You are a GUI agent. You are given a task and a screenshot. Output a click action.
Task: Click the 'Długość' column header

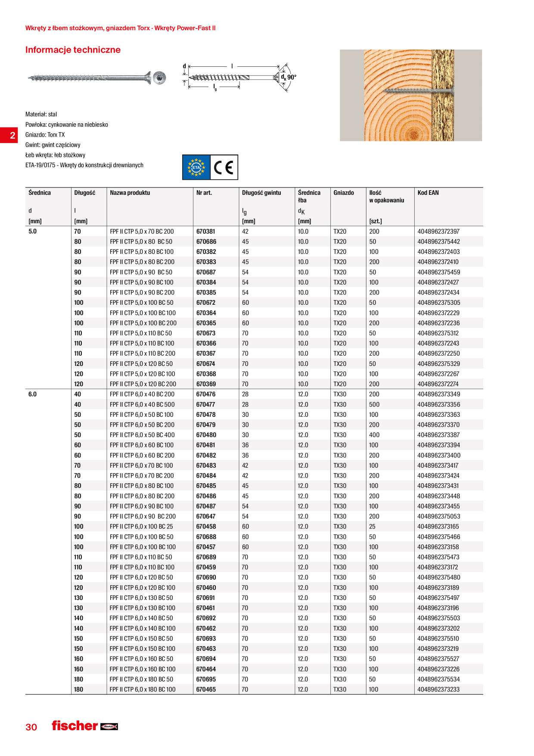coord(85,193)
